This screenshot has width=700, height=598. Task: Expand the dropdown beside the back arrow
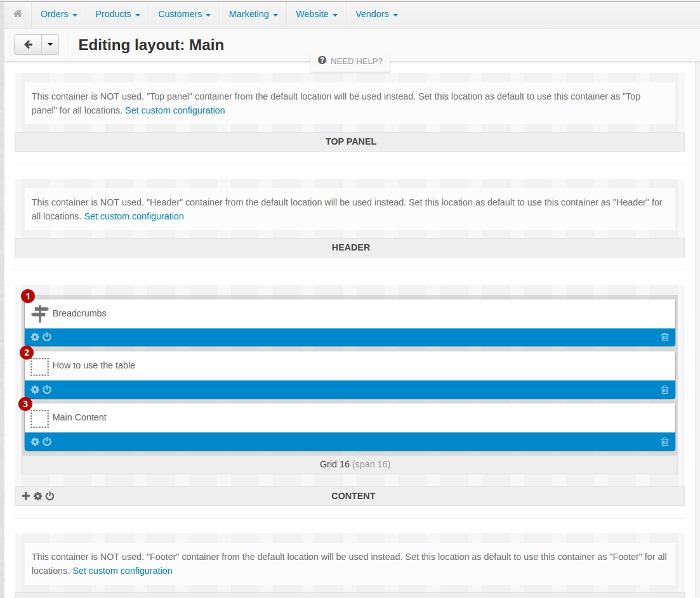click(x=50, y=44)
